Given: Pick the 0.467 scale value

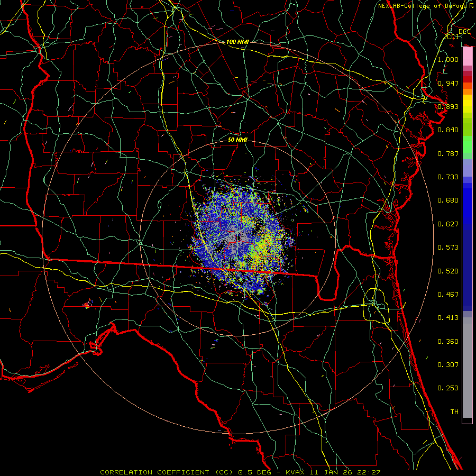Looking at the screenshot, I should pos(448,295).
